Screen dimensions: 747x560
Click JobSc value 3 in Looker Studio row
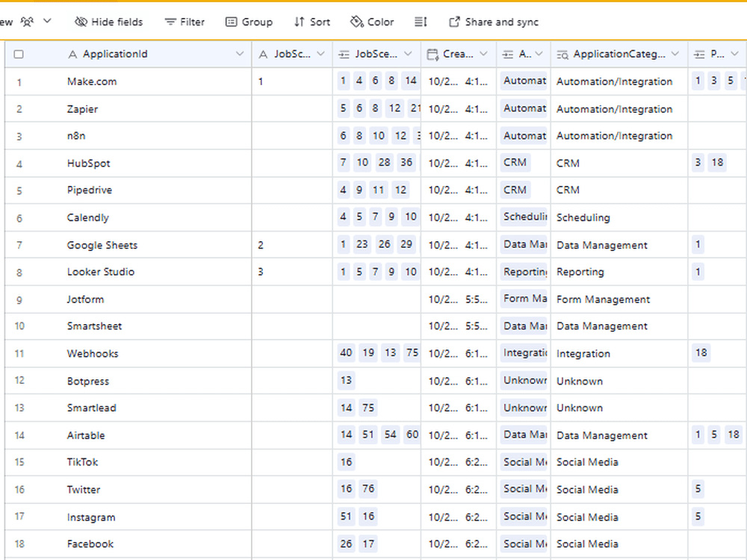(x=261, y=272)
